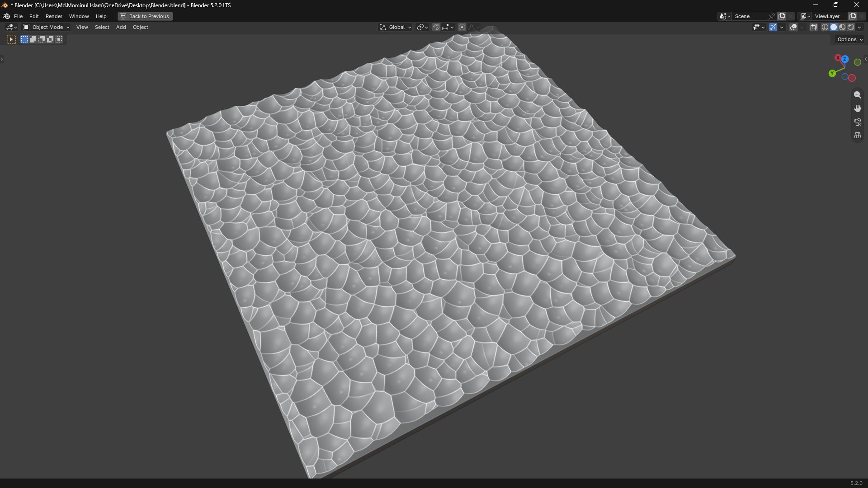The width and height of the screenshot is (868, 488).
Task: Pin the scene with the pin icon
Action: click(x=772, y=16)
